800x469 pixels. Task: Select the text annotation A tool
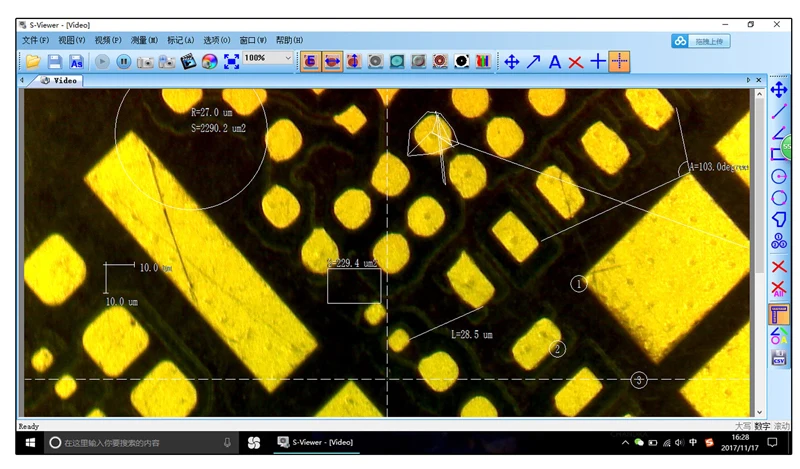click(555, 62)
